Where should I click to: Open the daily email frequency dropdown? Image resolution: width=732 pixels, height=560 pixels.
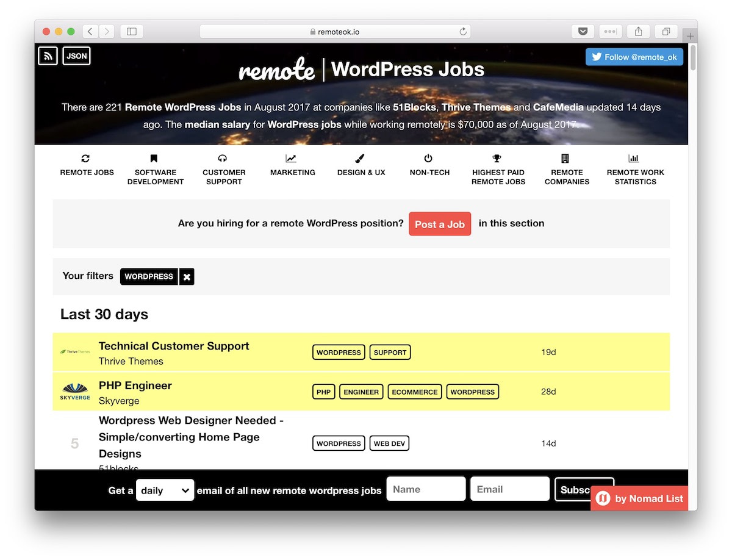pyautogui.click(x=165, y=489)
